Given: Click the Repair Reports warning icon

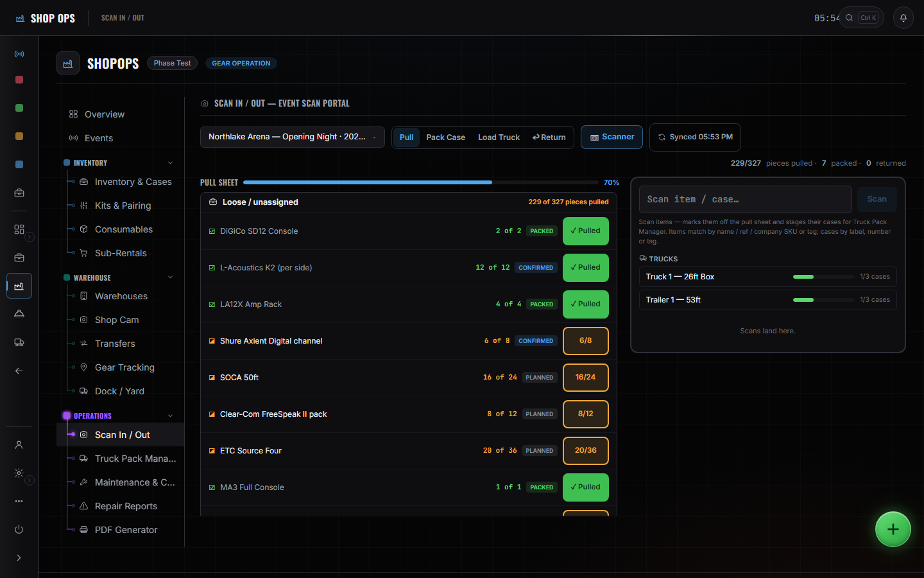Looking at the screenshot, I should pyautogui.click(x=83, y=506).
